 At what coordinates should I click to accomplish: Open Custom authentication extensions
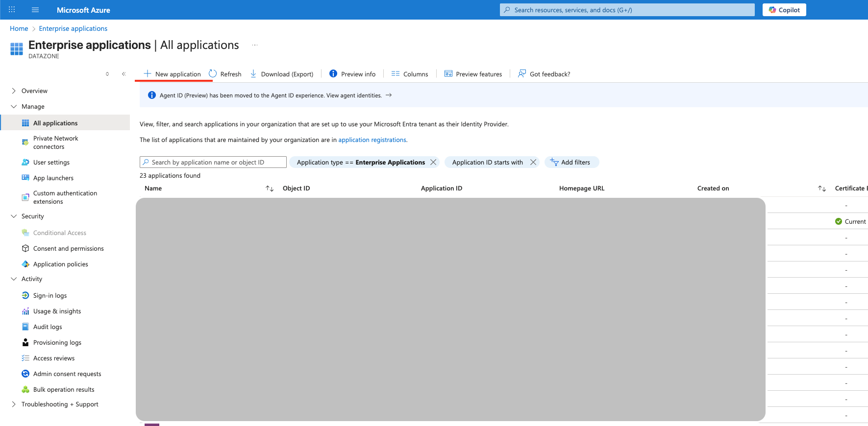(x=65, y=197)
